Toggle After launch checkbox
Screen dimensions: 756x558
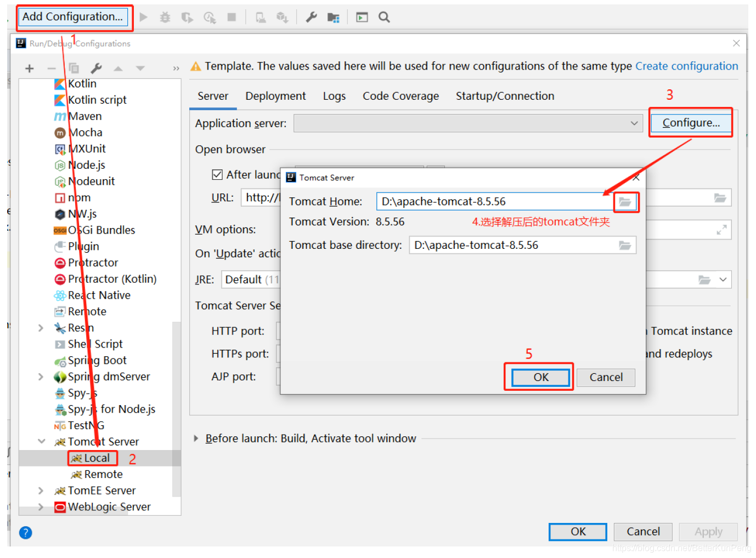pyautogui.click(x=217, y=174)
